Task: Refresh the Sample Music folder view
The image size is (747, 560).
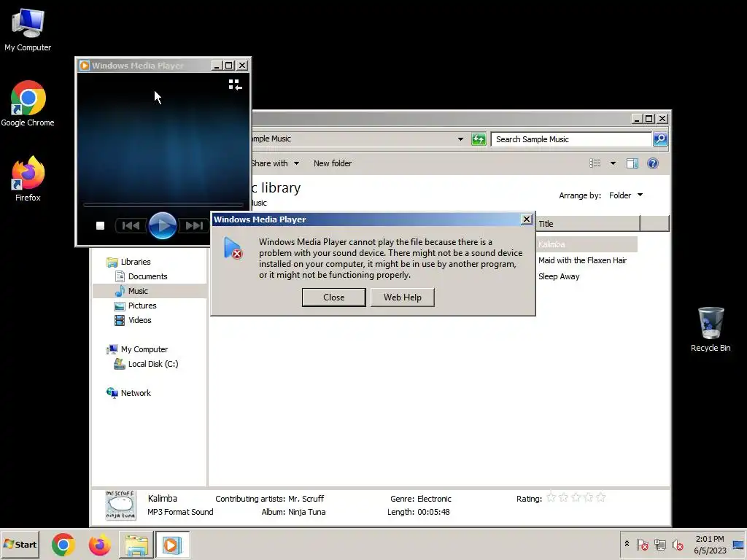Action: tap(479, 139)
